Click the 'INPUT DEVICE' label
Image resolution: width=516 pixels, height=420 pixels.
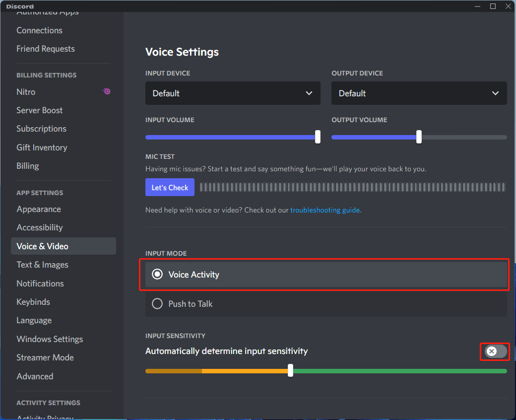pyautogui.click(x=168, y=73)
